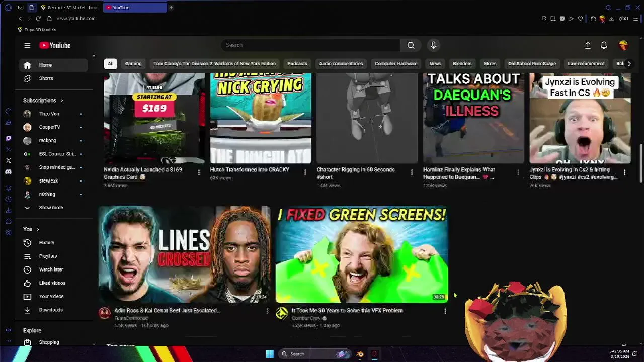The height and width of the screenshot is (362, 644).
Task: Select the Gaming filter chip
Action: [x=133, y=64]
